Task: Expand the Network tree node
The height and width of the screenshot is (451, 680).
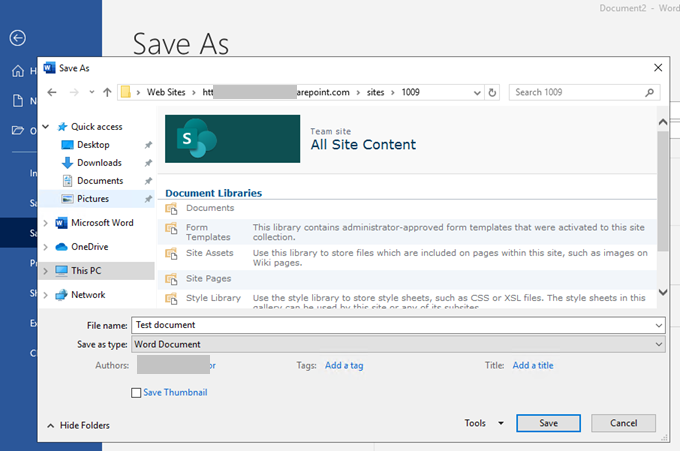Action: tap(46, 295)
